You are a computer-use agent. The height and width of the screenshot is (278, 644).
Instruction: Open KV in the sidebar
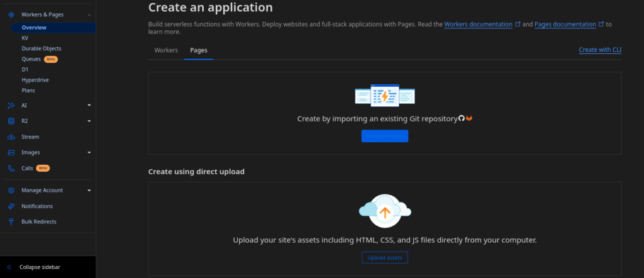point(25,38)
